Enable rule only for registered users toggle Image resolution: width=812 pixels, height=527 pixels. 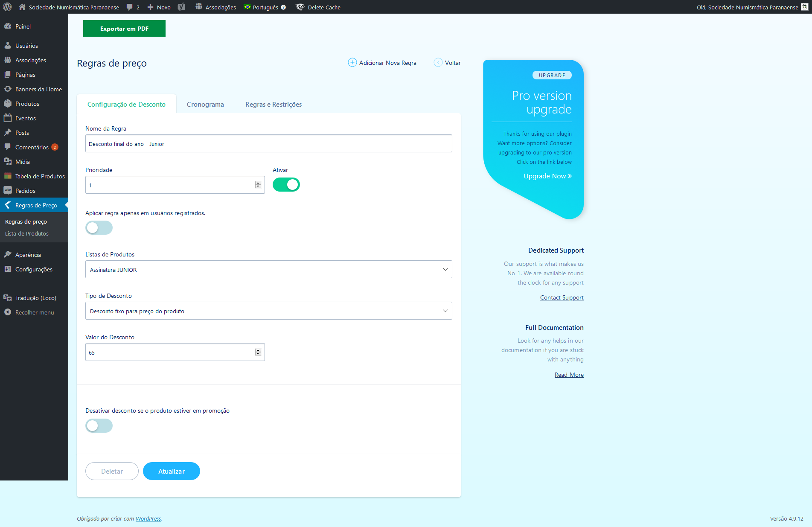pyautogui.click(x=99, y=228)
